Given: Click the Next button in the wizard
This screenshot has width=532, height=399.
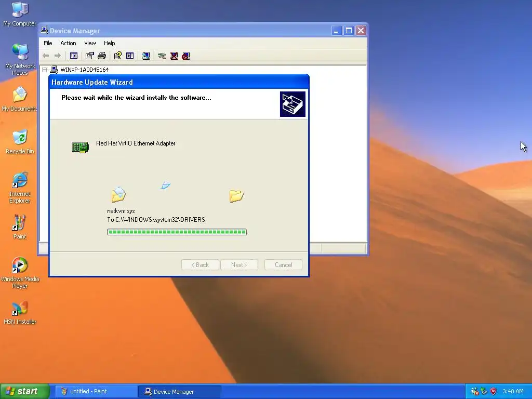Looking at the screenshot, I should (239, 264).
